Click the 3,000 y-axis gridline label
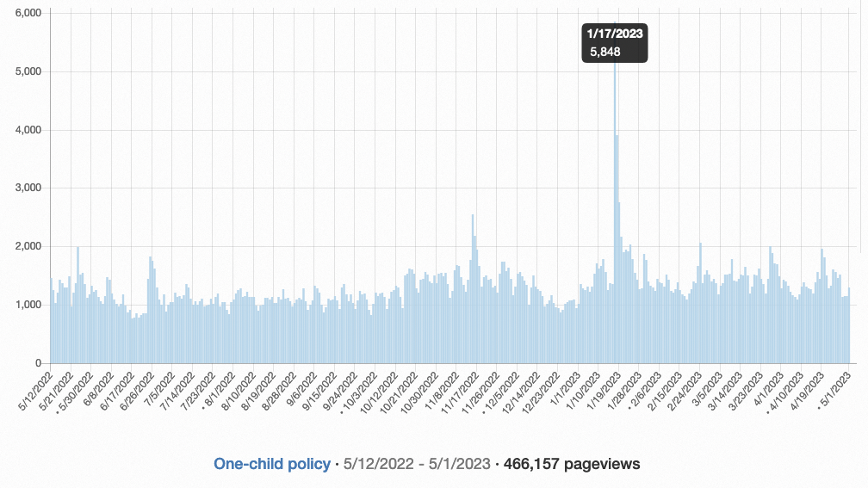 (28, 188)
